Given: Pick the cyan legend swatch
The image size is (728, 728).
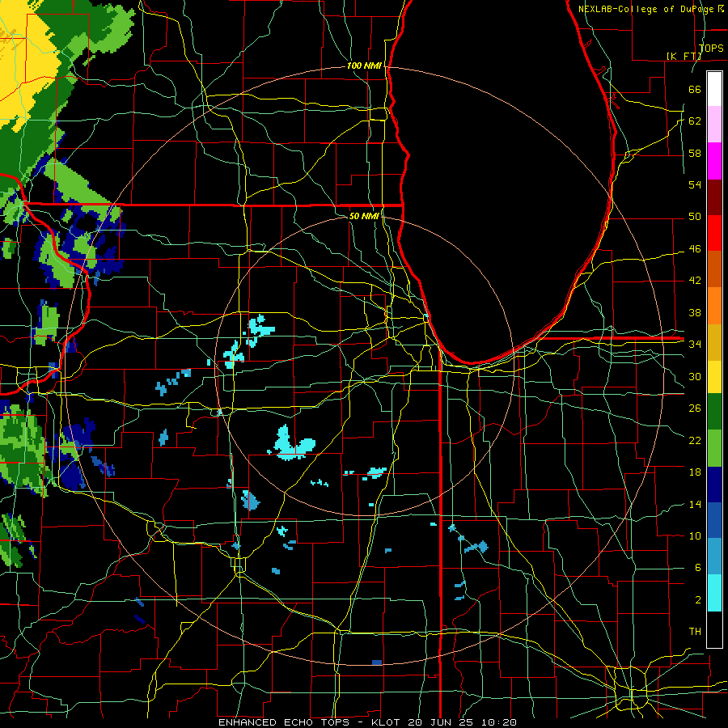Looking at the screenshot, I should click(x=714, y=593).
